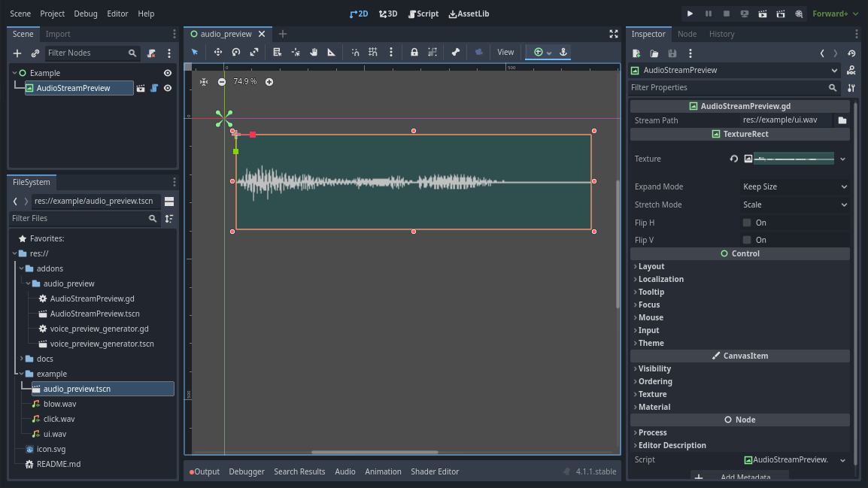Toggle visibility of Example node
The width and height of the screenshot is (868, 488).
pos(168,73)
